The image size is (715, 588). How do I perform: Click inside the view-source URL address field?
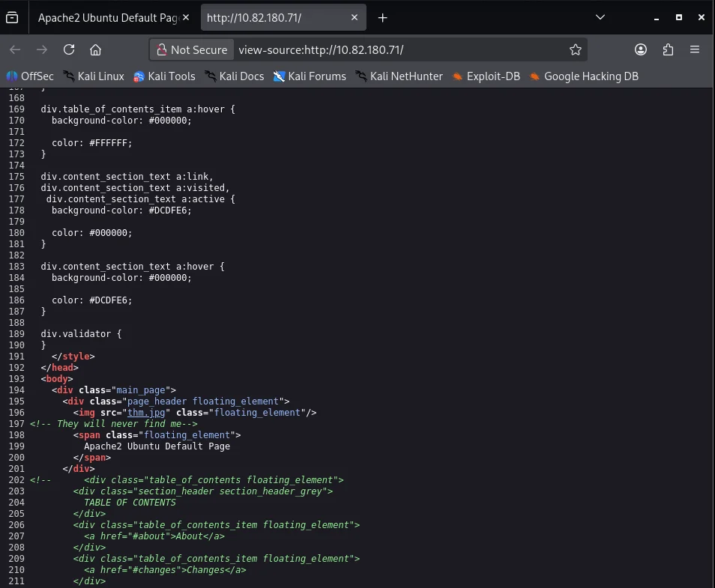(397, 49)
